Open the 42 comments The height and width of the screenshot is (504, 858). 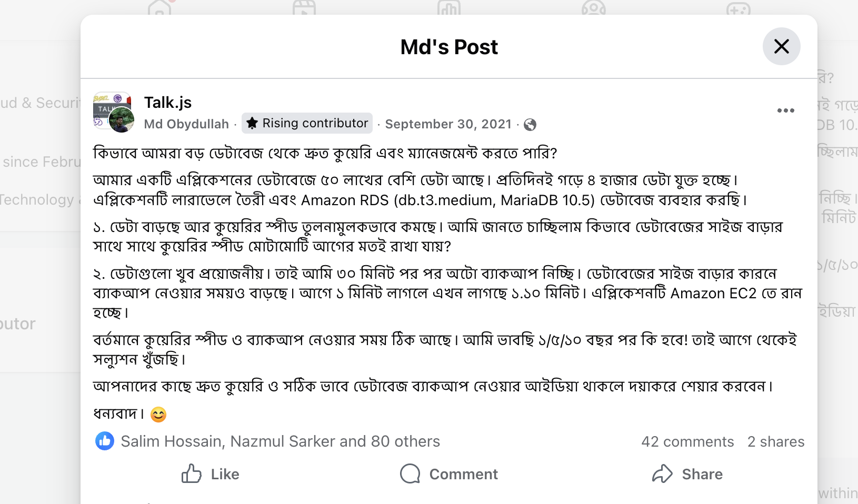point(687,441)
